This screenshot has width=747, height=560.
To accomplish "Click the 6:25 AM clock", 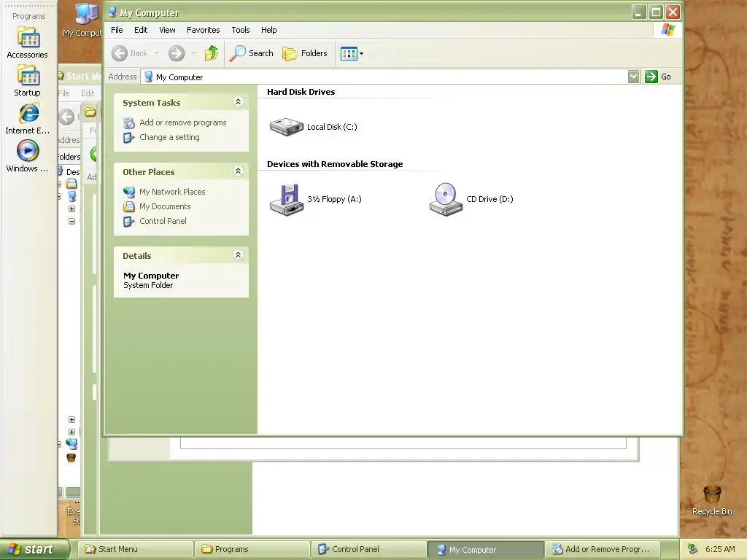I will 720,549.
